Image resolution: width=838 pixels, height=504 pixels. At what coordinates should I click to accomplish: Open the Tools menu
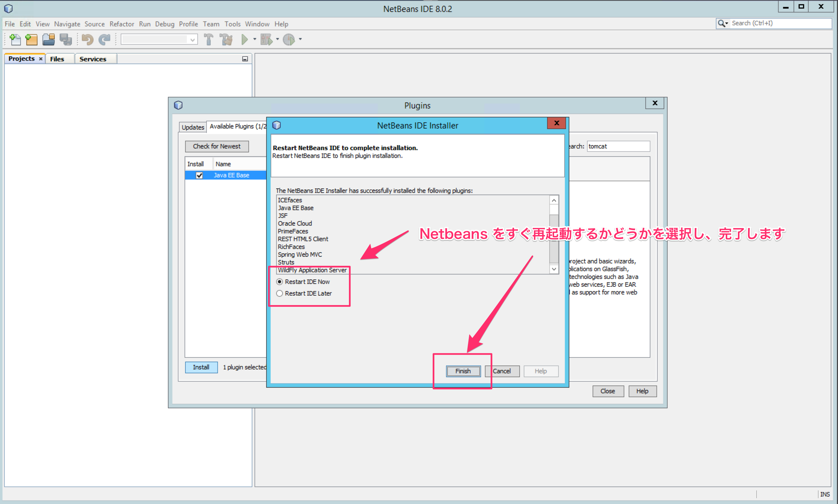coord(232,24)
